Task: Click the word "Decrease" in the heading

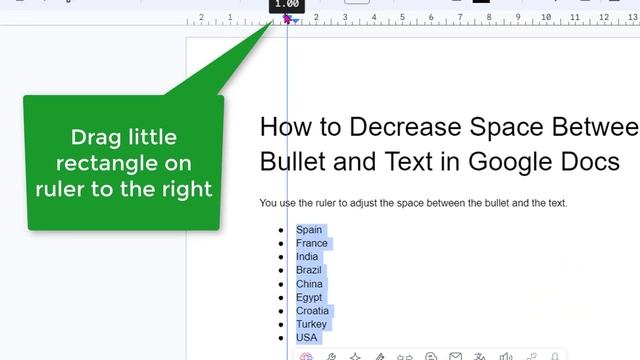Action: 406,127
